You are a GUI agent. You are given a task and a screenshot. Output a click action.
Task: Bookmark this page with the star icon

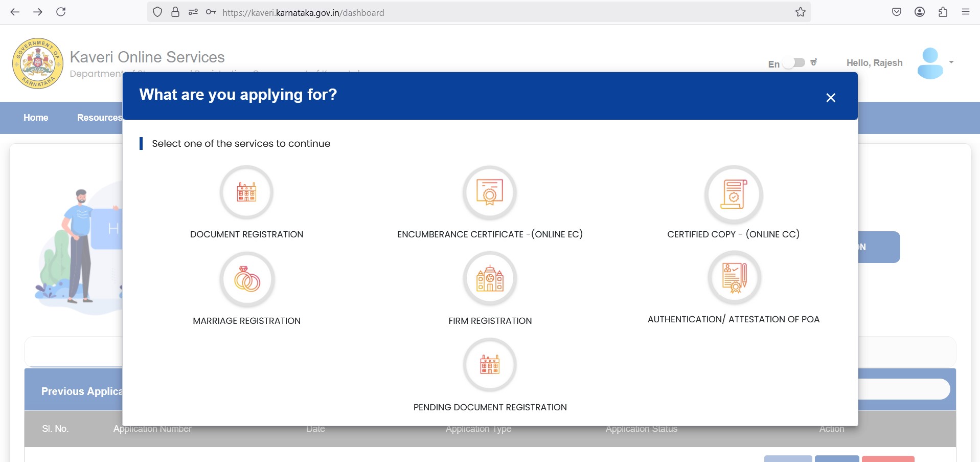[x=801, y=12]
